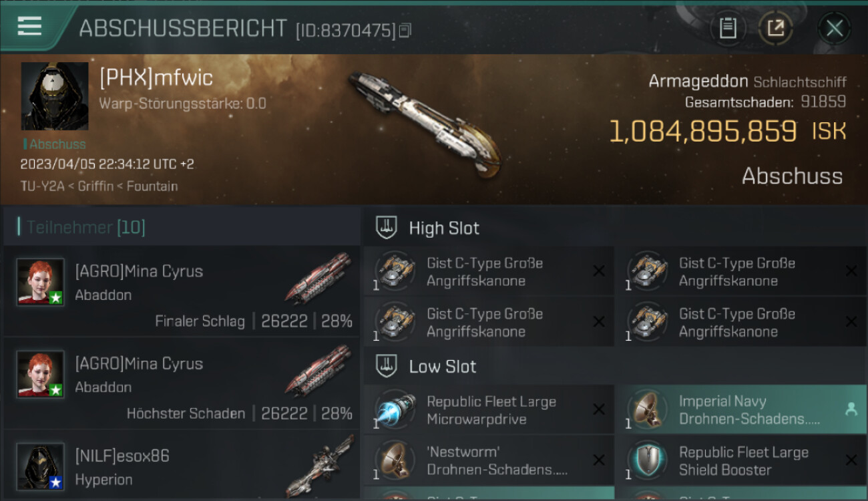Open the mfwic pilot portrait
The width and height of the screenshot is (868, 501).
click(x=55, y=96)
